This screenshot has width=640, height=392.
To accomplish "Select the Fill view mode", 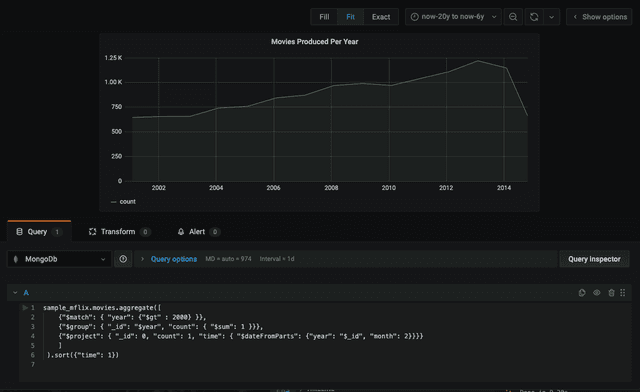I will pyautogui.click(x=324, y=17).
